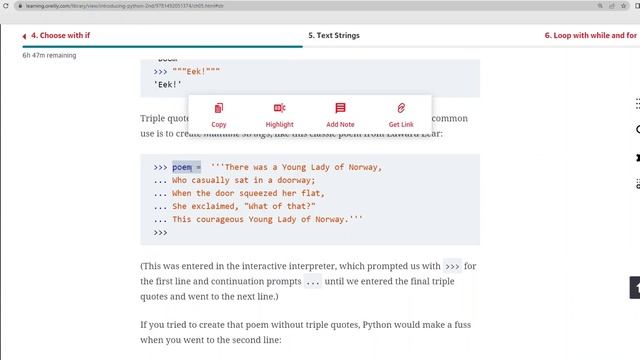Click the Highlight icon in selection popup
Viewport: 640px width, 360px height.
[280, 108]
